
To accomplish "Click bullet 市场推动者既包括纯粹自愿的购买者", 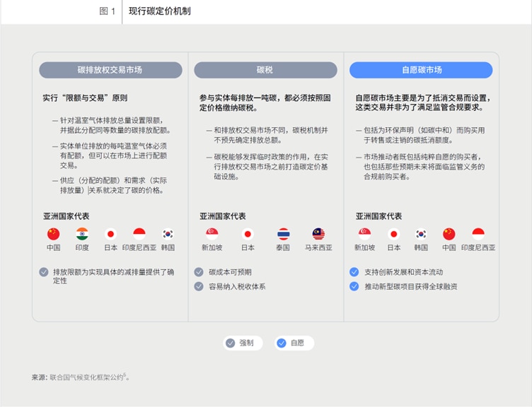I will tap(420, 167).
